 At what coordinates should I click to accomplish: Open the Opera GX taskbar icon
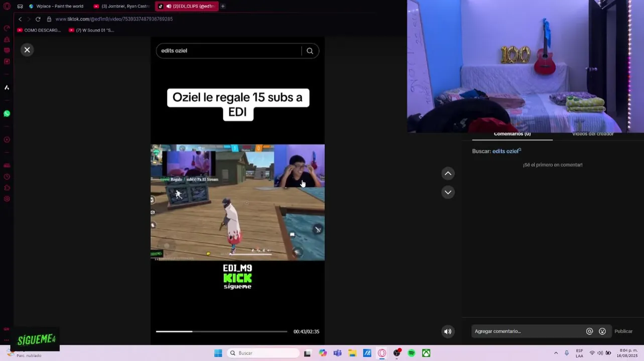tap(382, 353)
